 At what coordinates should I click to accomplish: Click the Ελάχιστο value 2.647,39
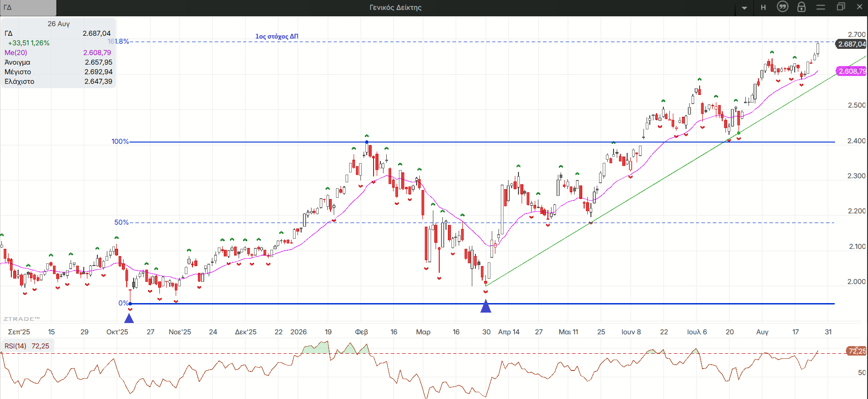coord(98,81)
